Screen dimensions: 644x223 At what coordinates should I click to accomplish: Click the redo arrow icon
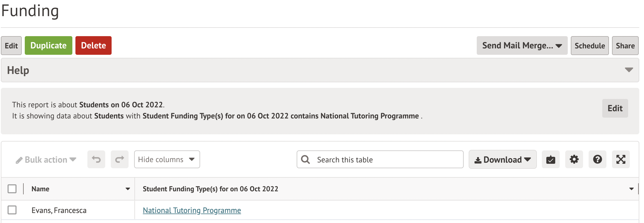pos(120,159)
